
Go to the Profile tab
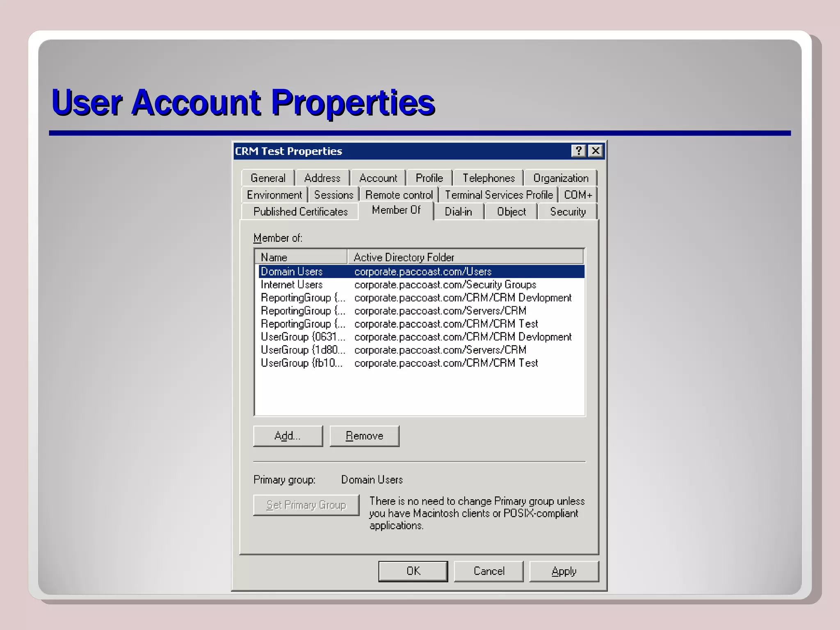click(429, 178)
